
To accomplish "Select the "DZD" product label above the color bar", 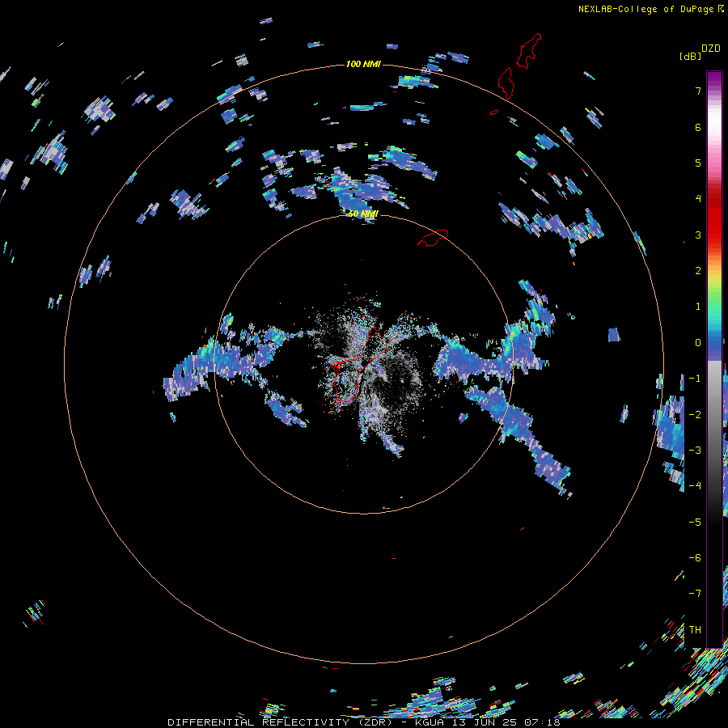I will point(711,49).
